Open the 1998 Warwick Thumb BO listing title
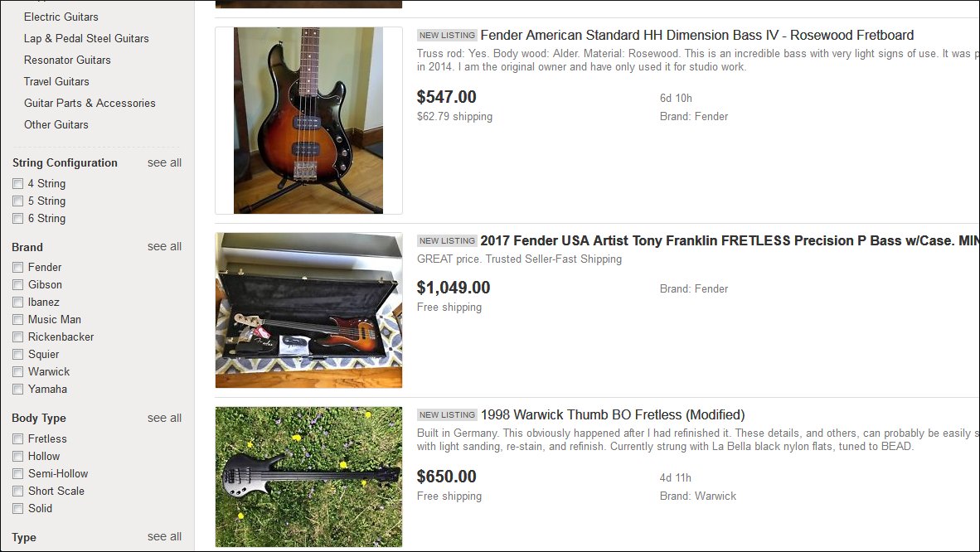The width and height of the screenshot is (980, 552). coord(612,414)
